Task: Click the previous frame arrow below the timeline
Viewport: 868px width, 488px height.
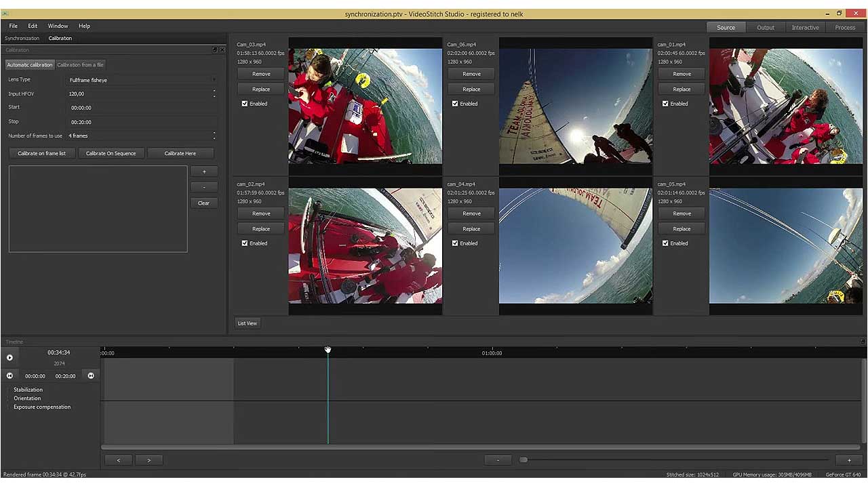Action: [119, 460]
